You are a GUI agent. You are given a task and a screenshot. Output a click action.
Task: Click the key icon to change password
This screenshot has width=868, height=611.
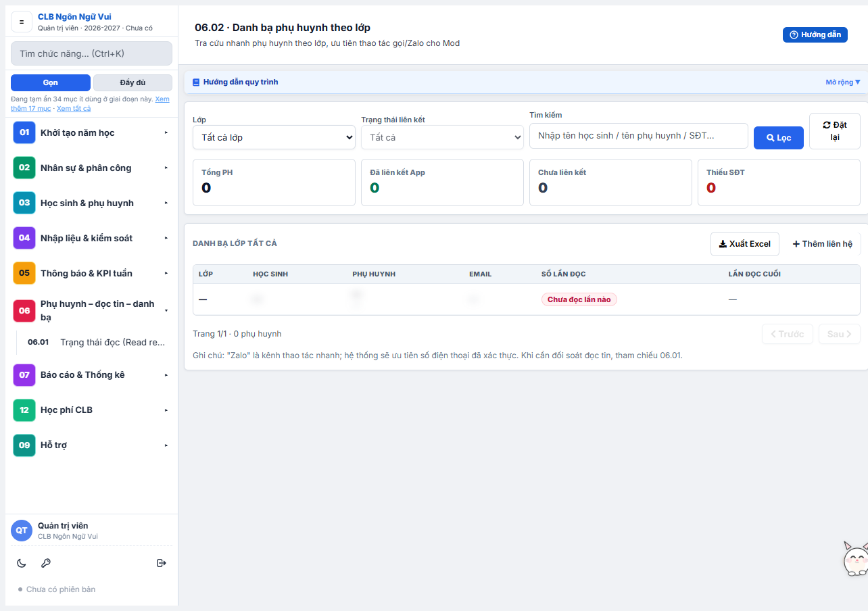coord(46,563)
